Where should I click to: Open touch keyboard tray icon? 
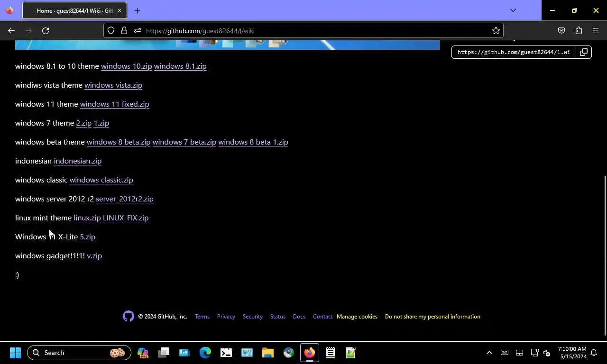[505, 353]
